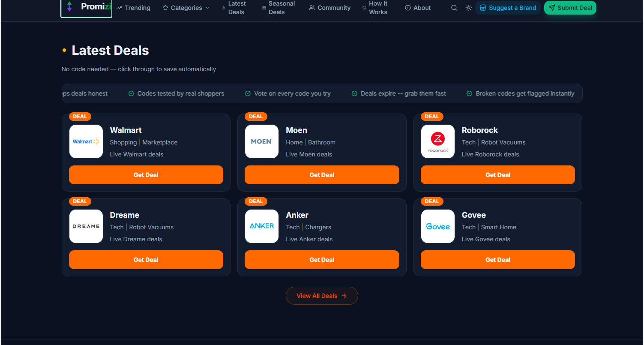The width and height of the screenshot is (644, 345).
Task: Click 'Live Moen deals' text
Action: (309, 154)
